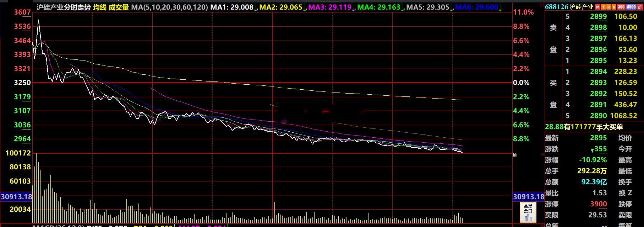Click the 0.0% percent axis label
This screenshot has width=644, height=227.
(x=522, y=83)
